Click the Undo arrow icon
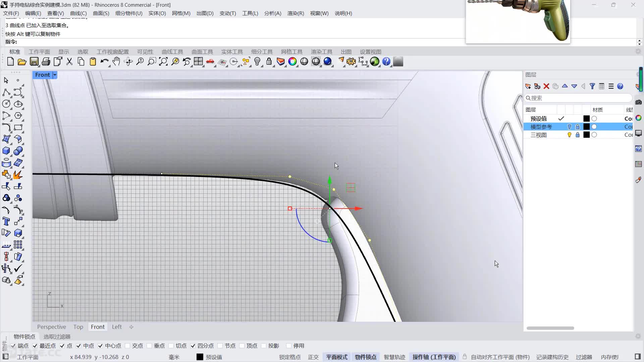 click(104, 62)
